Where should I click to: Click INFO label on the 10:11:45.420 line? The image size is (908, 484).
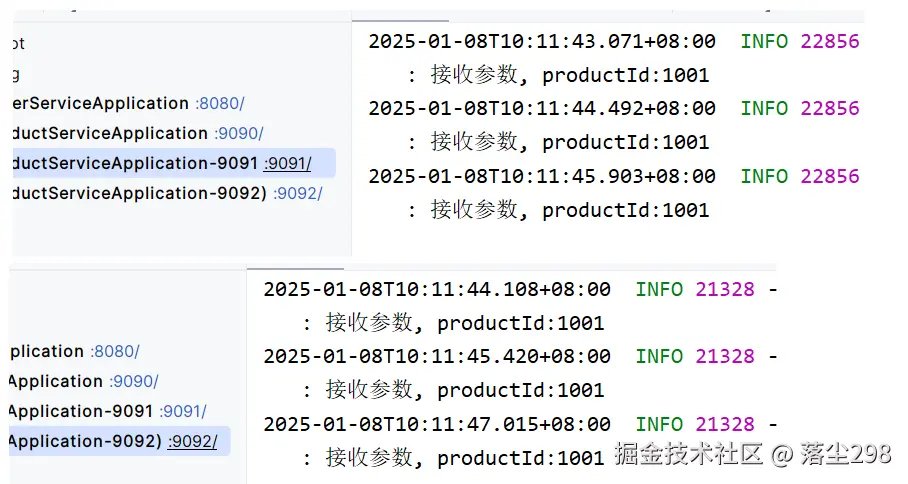click(659, 357)
